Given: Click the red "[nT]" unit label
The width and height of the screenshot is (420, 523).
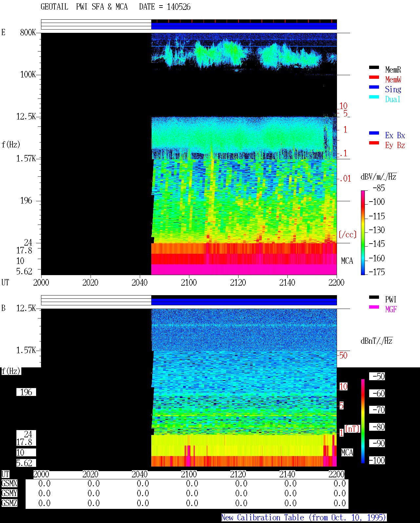Looking at the screenshot, I should 352,429.
